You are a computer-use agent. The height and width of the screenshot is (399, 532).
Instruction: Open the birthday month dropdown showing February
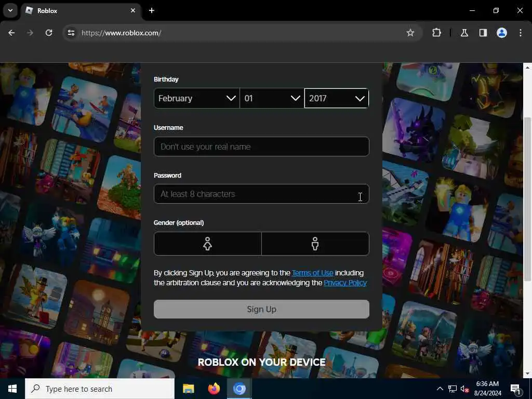197,98
